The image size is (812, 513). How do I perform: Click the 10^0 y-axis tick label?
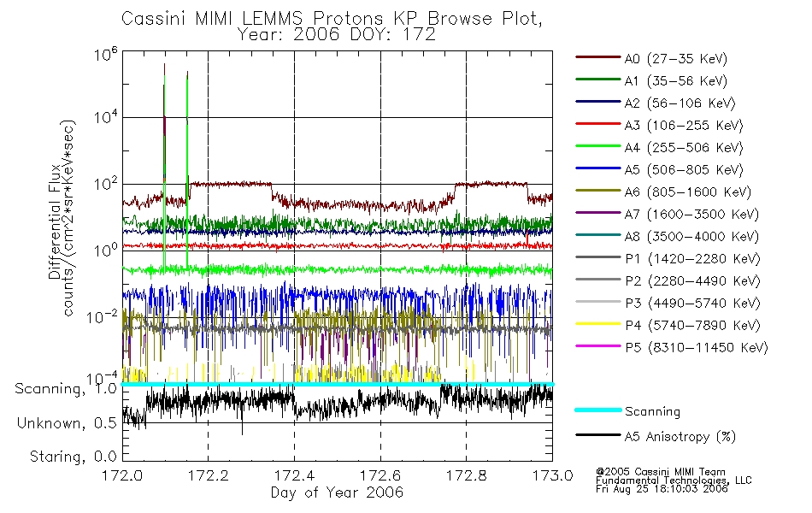(105, 251)
